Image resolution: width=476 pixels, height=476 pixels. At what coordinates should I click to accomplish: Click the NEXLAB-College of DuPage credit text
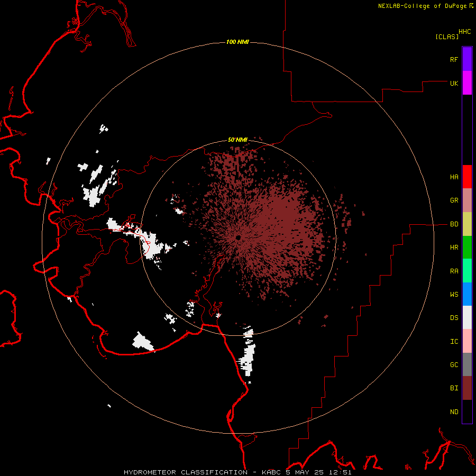pos(422,6)
